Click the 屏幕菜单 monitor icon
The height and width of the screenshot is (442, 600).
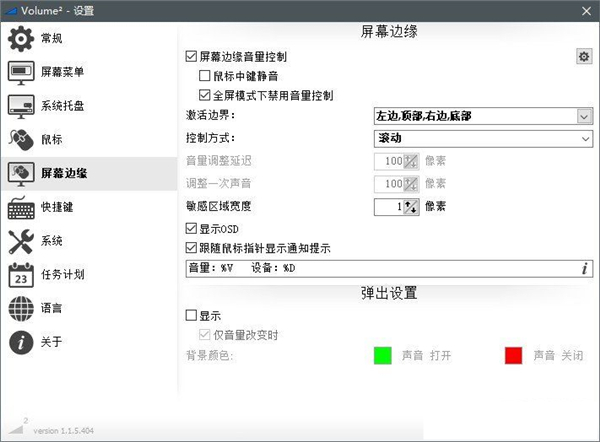click(x=21, y=72)
